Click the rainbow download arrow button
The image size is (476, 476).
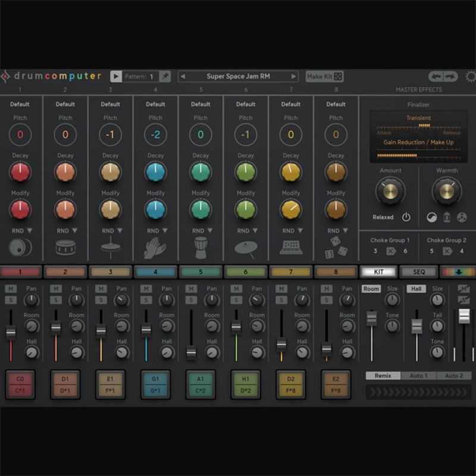[458, 272]
